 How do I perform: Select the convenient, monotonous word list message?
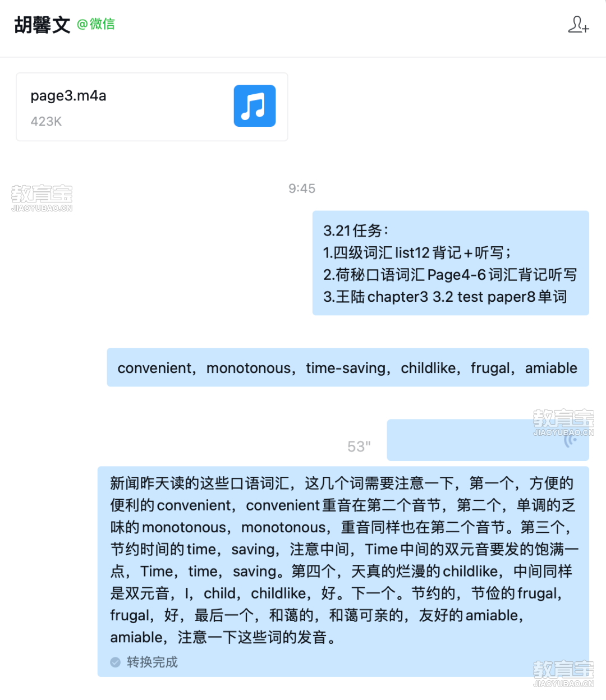tap(348, 367)
